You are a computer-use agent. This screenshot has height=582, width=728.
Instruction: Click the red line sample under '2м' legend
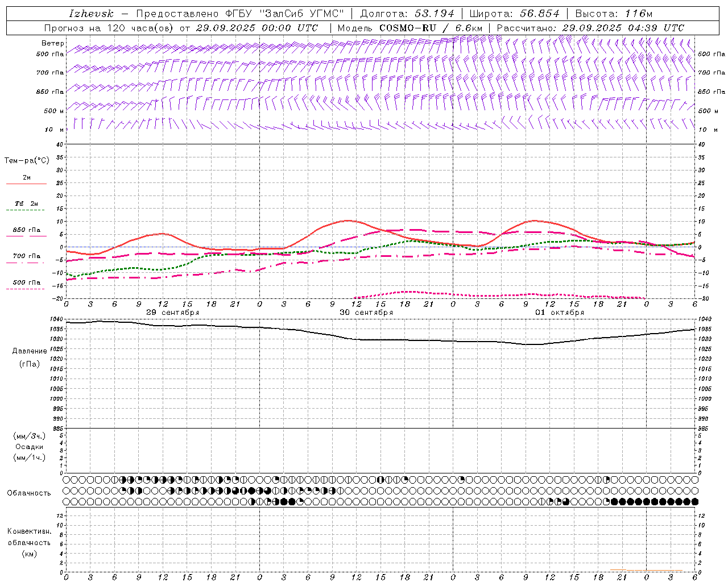[x=26, y=184]
